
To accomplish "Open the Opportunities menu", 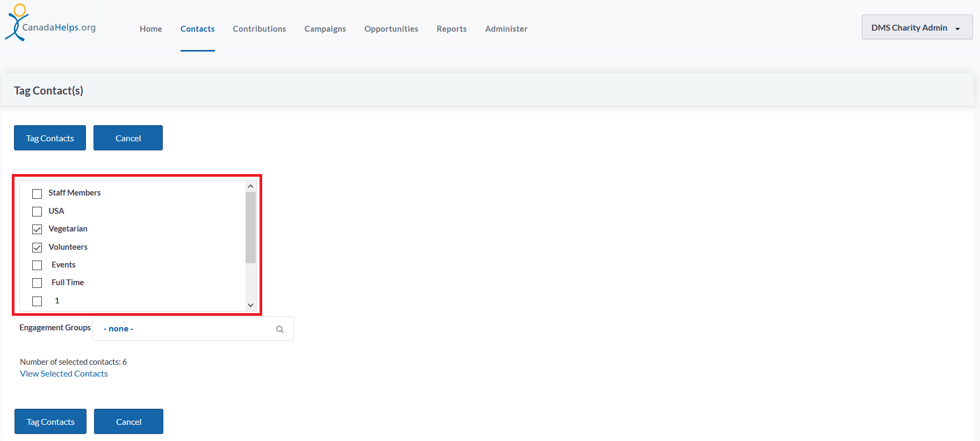I will click(x=391, y=29).
